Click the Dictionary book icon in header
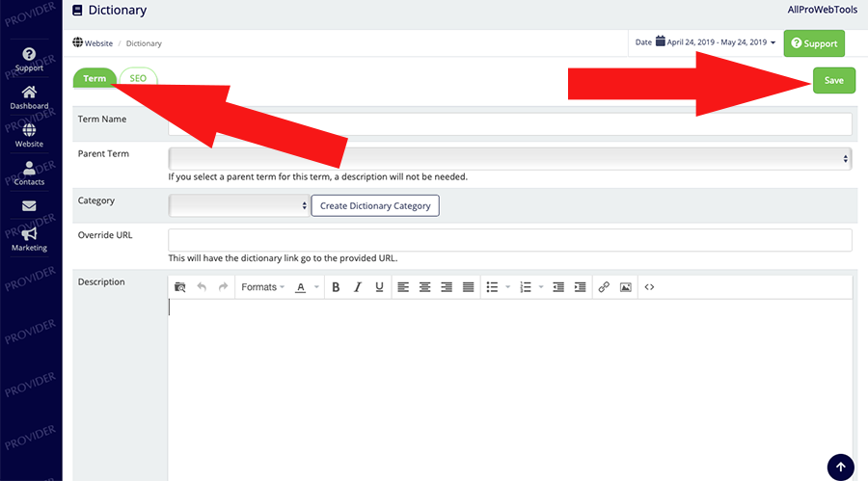This screenshot has width=868, height=481. 77,10
